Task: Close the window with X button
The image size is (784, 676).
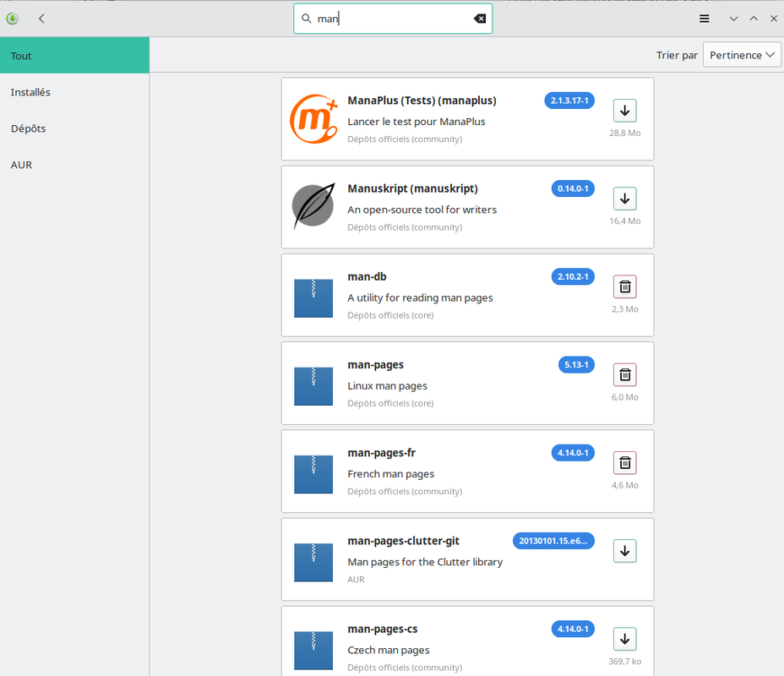Action: 774,19
